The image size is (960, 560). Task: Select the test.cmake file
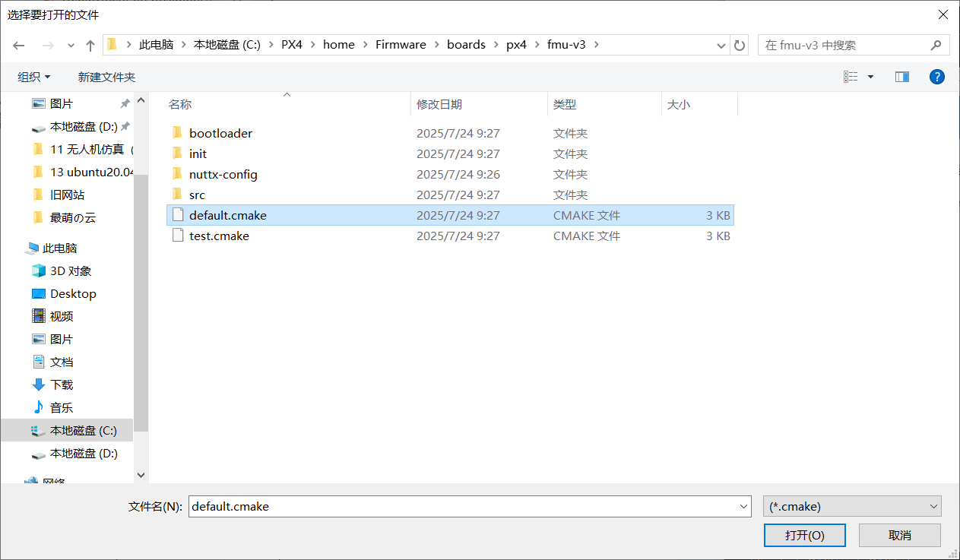pyautogui.click(x=219, y=236)
